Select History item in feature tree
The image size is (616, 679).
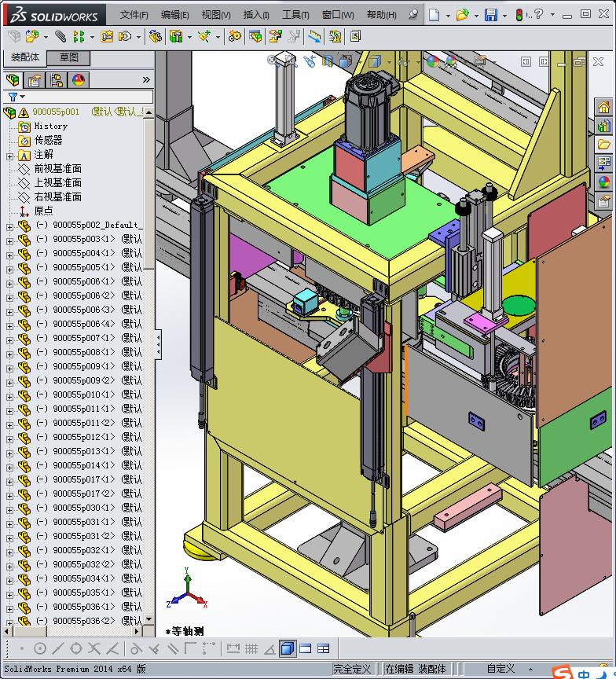[50, 126]
